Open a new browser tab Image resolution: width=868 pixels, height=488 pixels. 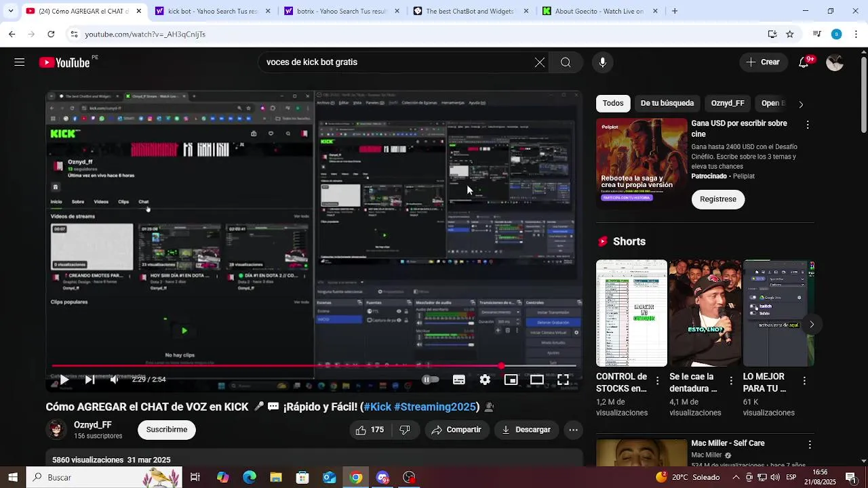coord(674,11)
